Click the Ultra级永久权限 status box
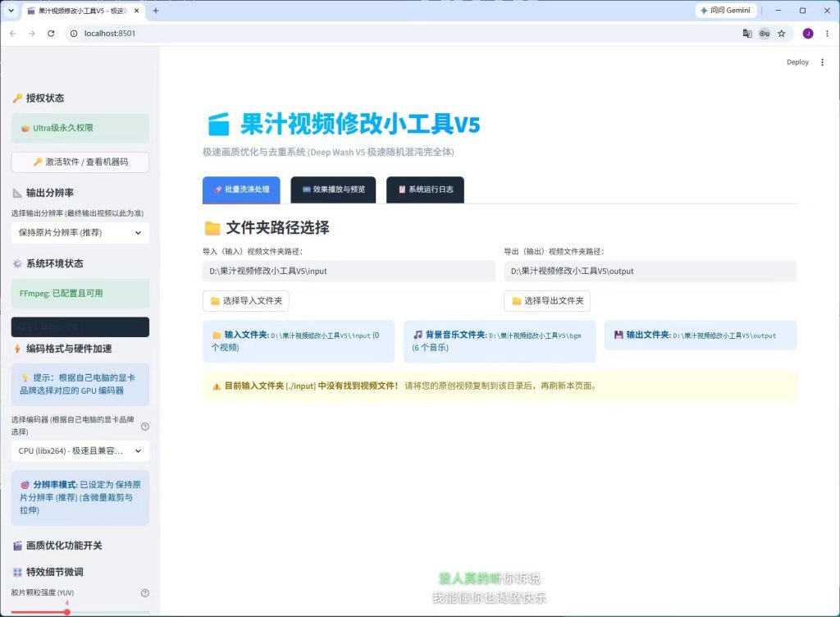The image size is (840, 617). pos(80,128)
